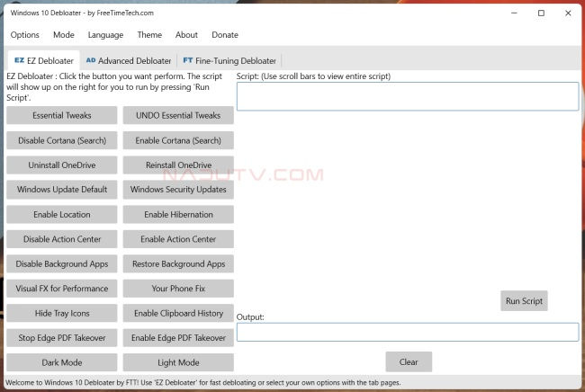This screenshot has height=392, width=585.
Task: Click Enable Hibernation button
Action: 178,215
